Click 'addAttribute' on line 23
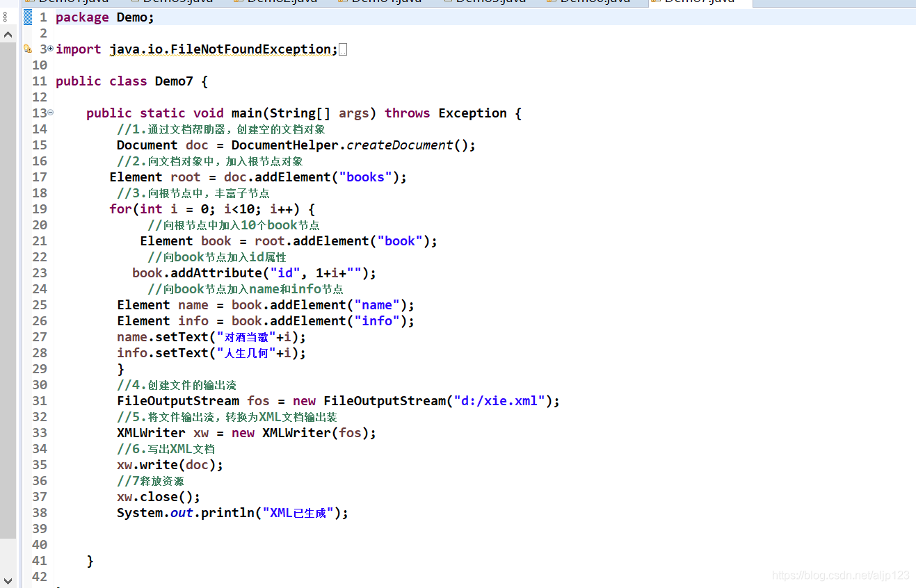The width and height of the screenshot is (916, 588). pos(216,273)
